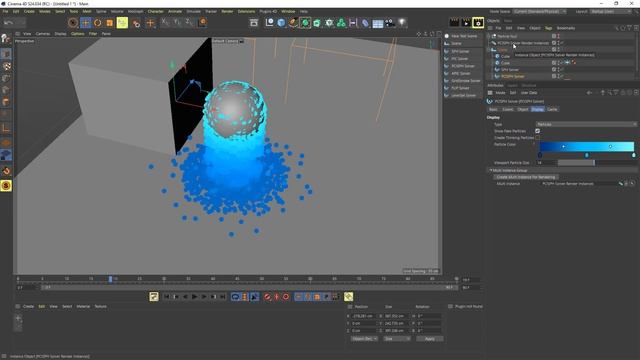Expand the Particle Fluid object tree node

pos(489,36)
